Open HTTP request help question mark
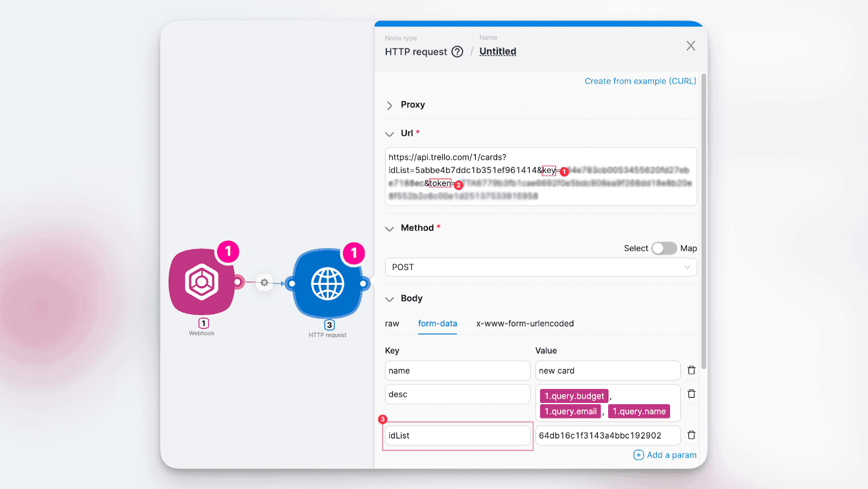 (457, 52)
